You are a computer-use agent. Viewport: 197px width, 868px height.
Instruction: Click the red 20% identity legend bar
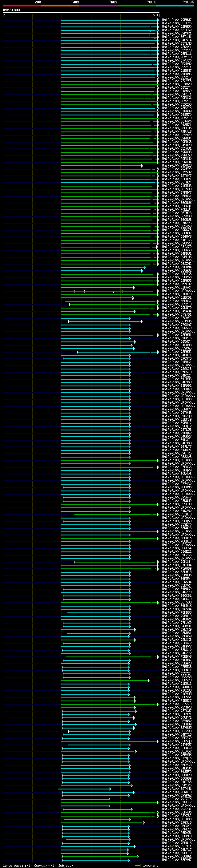point(22,6)
